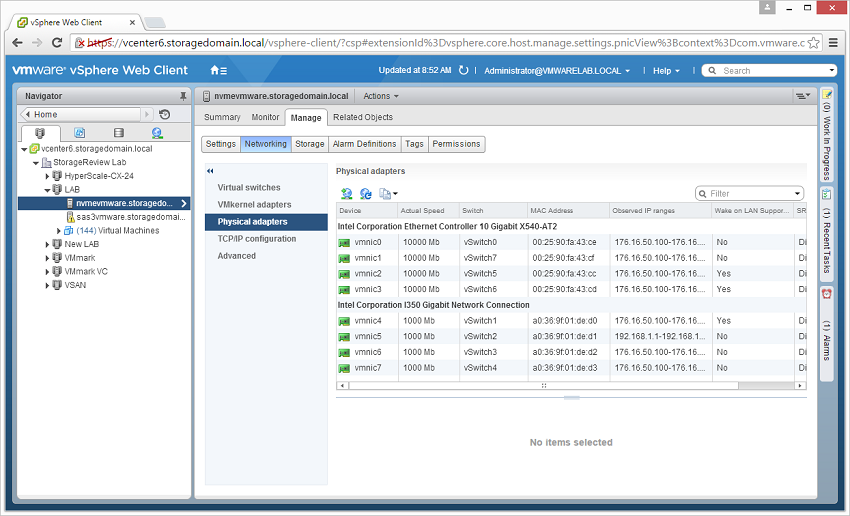Select the sas3vmware.storagedomain host
The width and height of the screenshot is (850, 516).
tap(130, 217)
